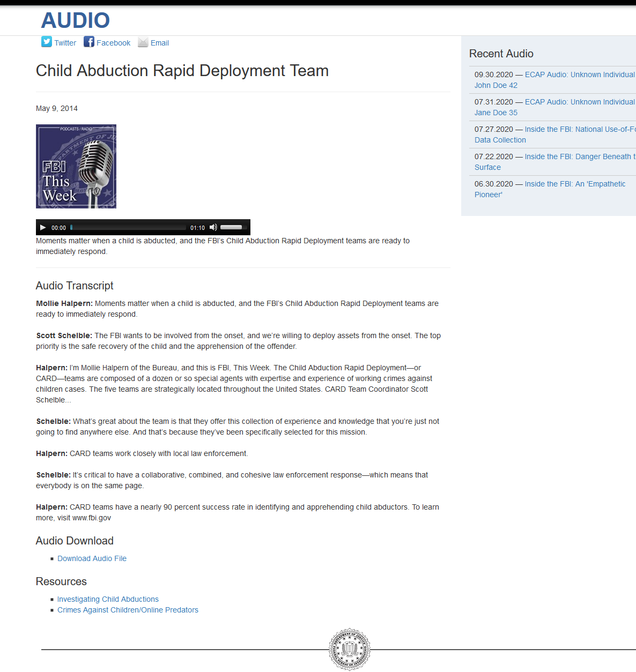Click the Email envelope icon

point(143,42)
